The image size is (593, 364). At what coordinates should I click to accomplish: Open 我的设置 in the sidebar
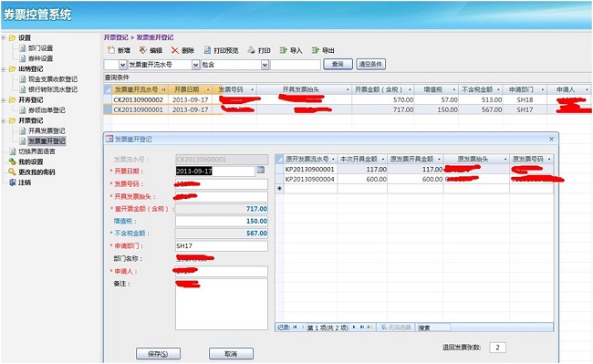pos(31,161)
